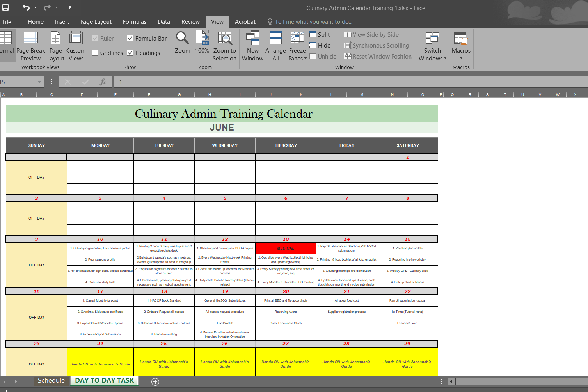This screenshot has width=588, height=392.
Task: Expand the Macros dropdown menu
Action: (x=461, y=58)
